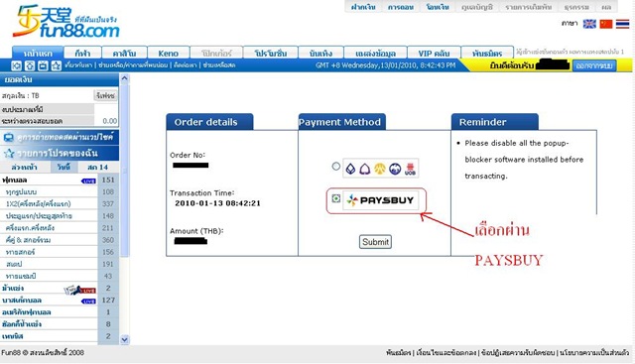Open the ฝากเงิน deposit menu
635x364 pixels.
pos(363,7)
